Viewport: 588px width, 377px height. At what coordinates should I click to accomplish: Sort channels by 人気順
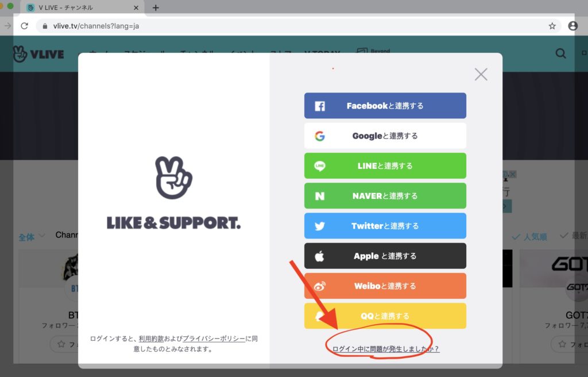pos(529,237)
